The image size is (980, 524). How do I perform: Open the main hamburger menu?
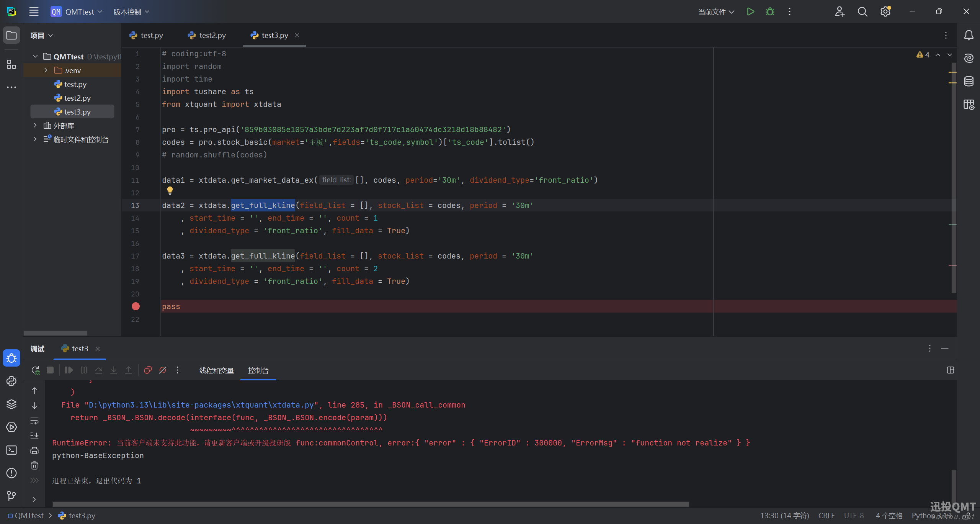[34, 11]
